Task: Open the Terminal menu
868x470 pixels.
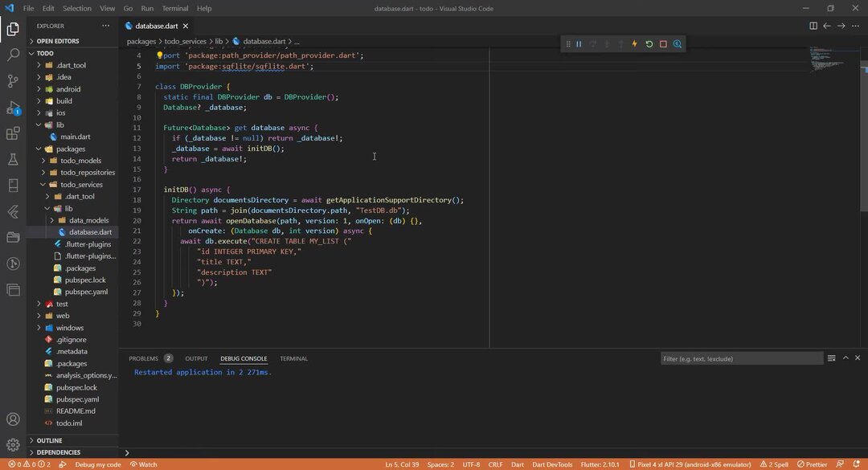Action: pyautogui.click(x=175, y=8)
